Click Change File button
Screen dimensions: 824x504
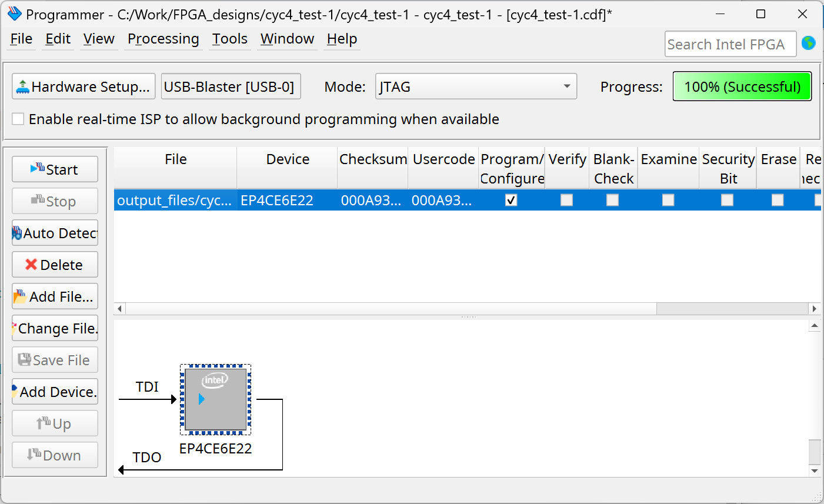point(55,328)
